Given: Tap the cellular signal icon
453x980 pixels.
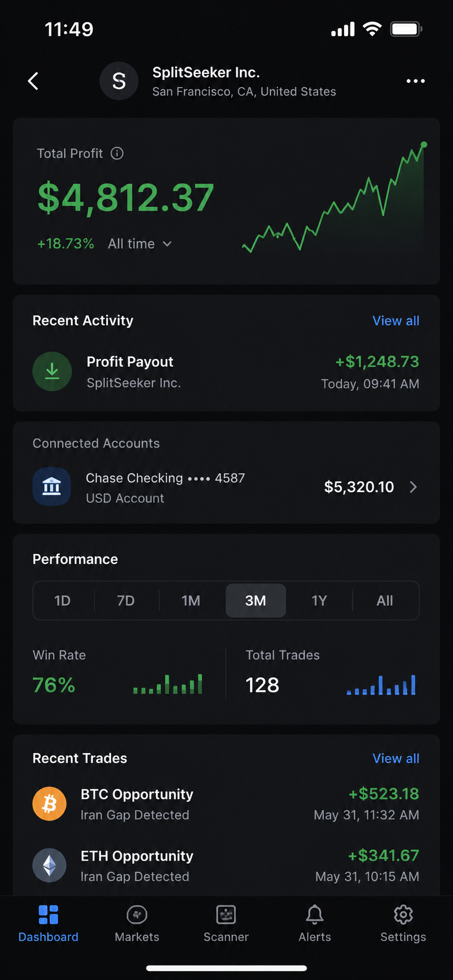Looking at the screenshot, I should [343, 29].
